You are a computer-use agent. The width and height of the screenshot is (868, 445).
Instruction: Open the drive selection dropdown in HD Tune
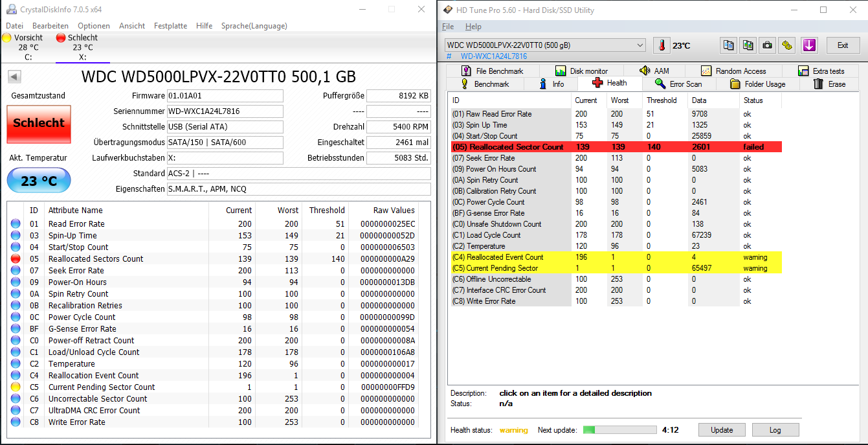click(x=545, y=45)
